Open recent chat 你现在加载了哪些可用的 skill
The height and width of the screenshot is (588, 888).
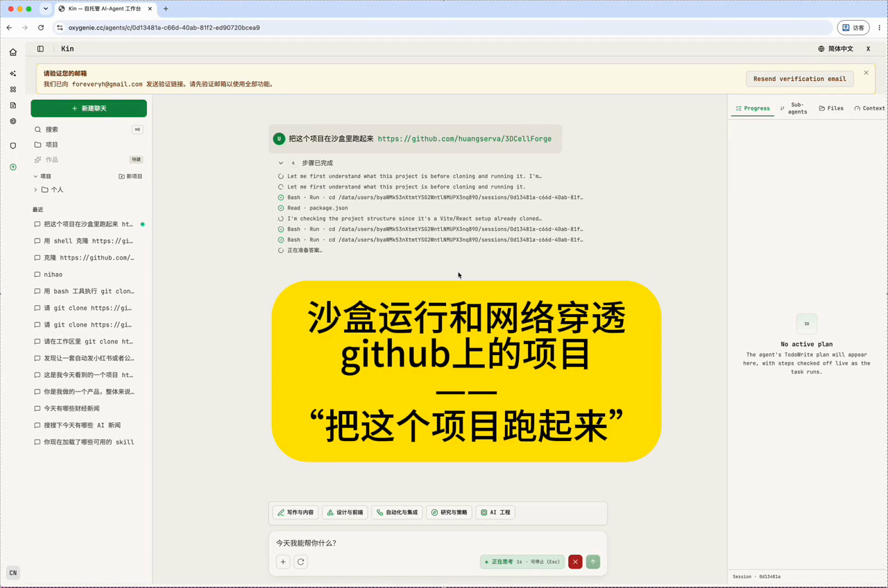[x=89, y=442]
